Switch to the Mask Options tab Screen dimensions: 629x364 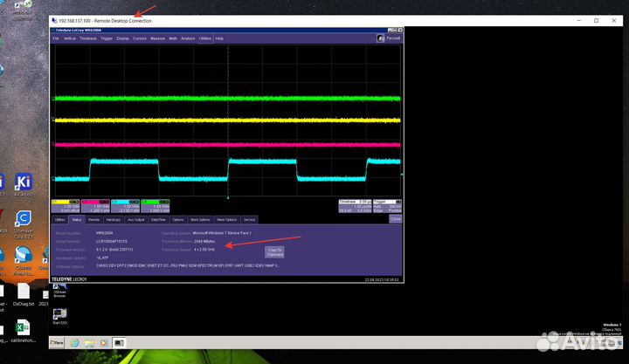(x=226, y=220)
